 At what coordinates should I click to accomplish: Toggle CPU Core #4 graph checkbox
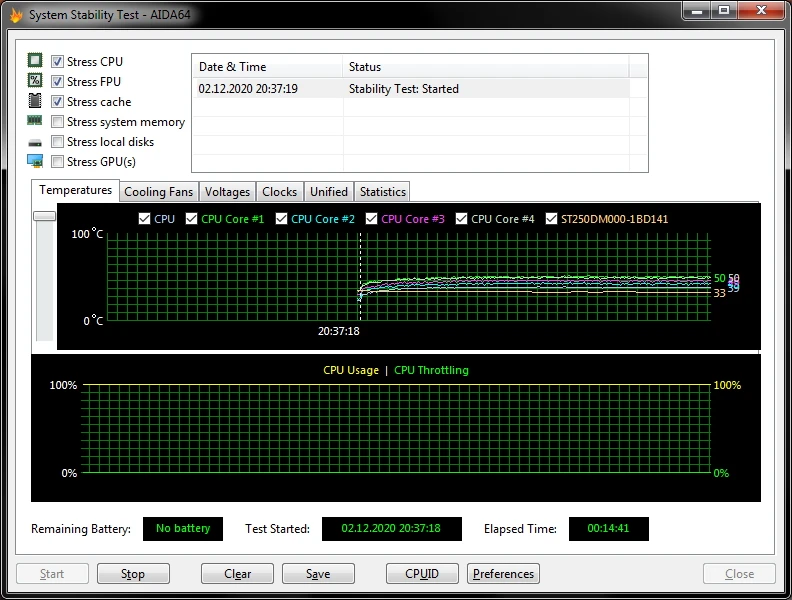tap(461, 219)
